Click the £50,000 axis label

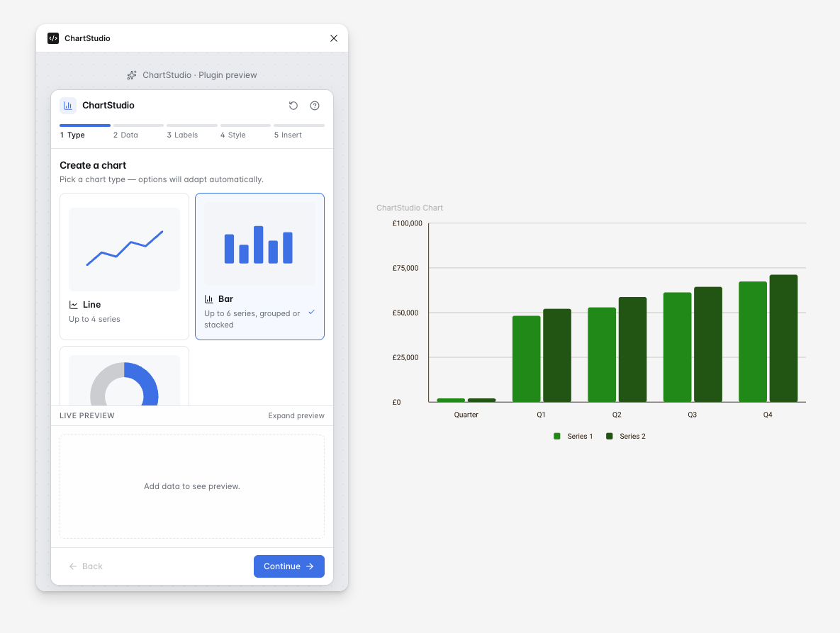pyautogui.click(x=405, y=313)
